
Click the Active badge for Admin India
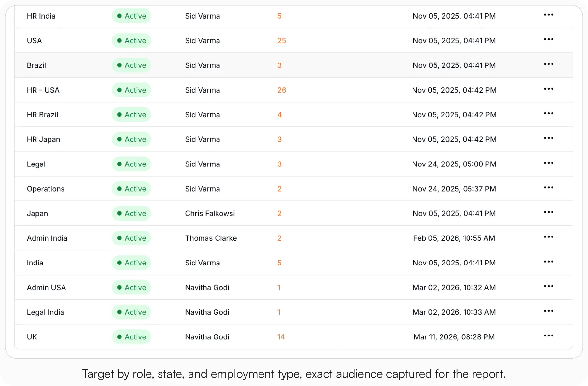(x=132, y=238)
